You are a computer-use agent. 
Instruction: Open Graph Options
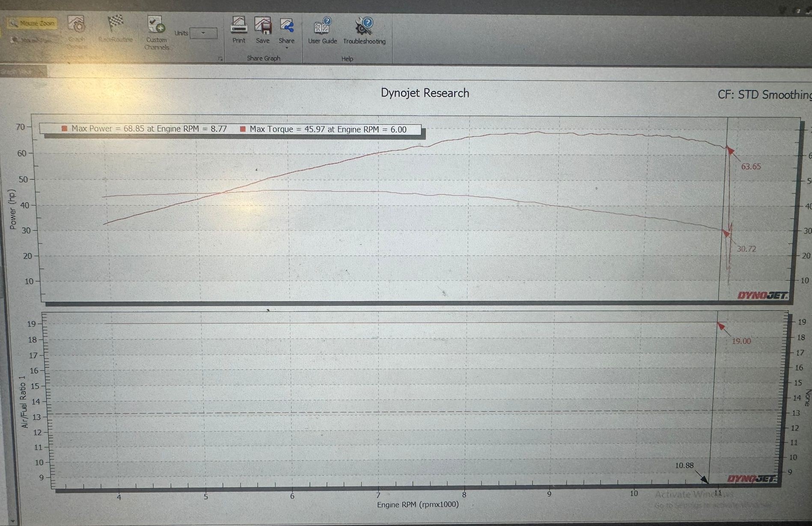click(77, 25)
